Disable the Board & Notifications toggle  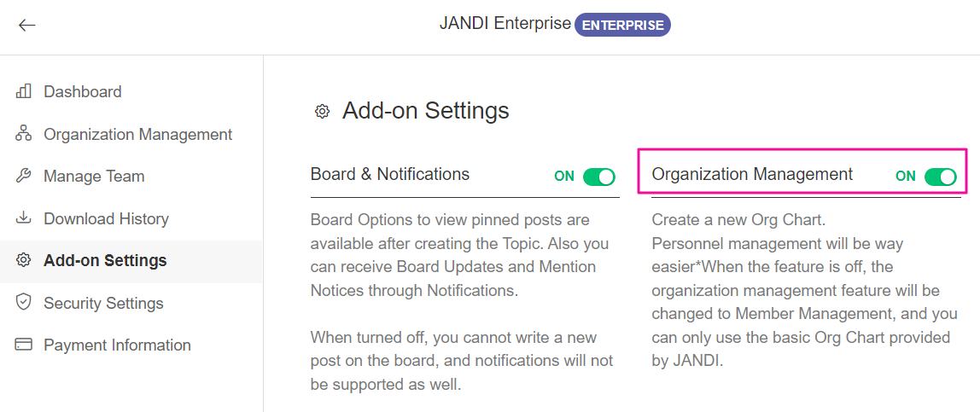pos(599,177)
